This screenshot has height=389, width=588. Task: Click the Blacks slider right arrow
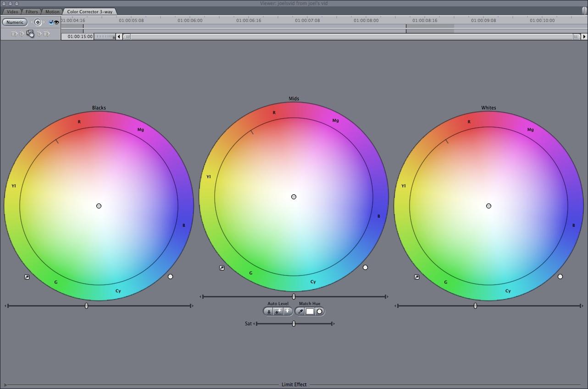(x=192, y=306)
